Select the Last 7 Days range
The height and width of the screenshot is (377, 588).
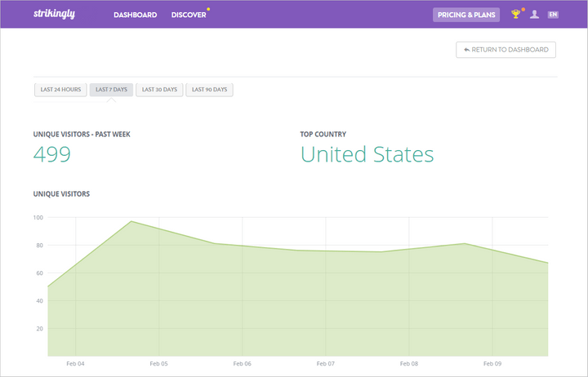111,89
